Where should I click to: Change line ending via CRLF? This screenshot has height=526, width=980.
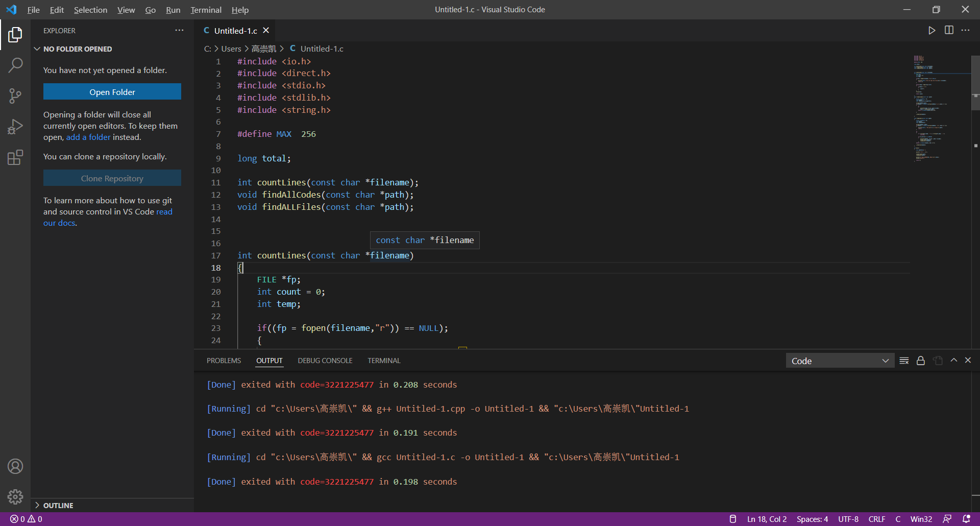(x=877, y=519)
